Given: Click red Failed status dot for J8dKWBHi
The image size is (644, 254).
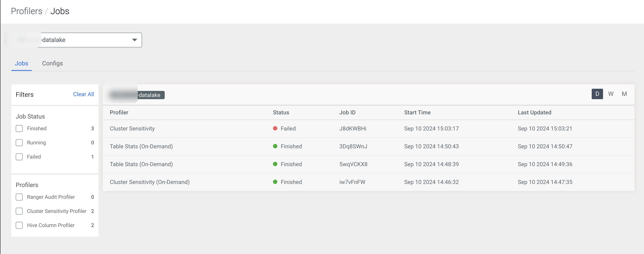Looking at the screenshot, I should tap(275, 129).
